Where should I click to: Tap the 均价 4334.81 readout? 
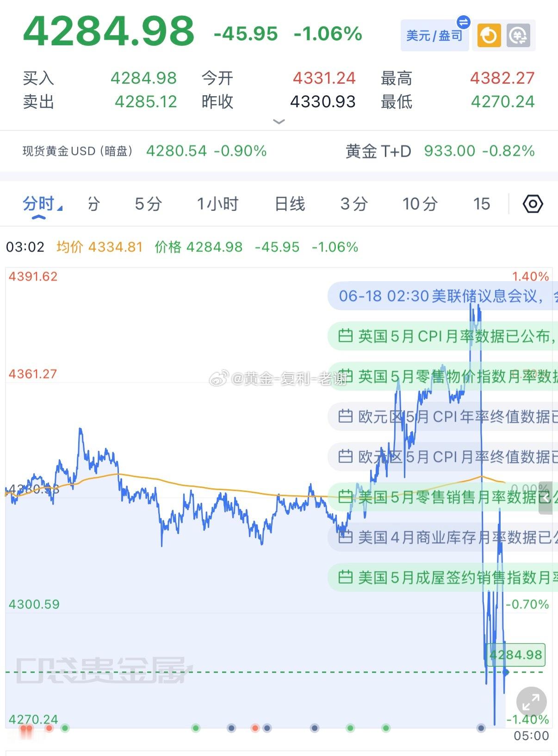(99, 247)
